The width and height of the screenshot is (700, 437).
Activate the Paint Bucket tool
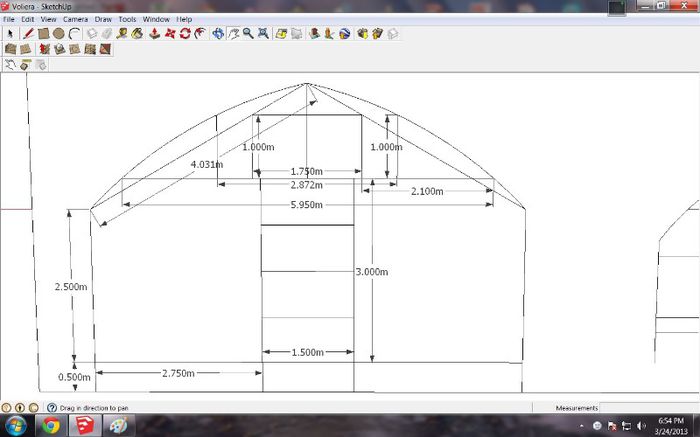[x=137, y=33]
